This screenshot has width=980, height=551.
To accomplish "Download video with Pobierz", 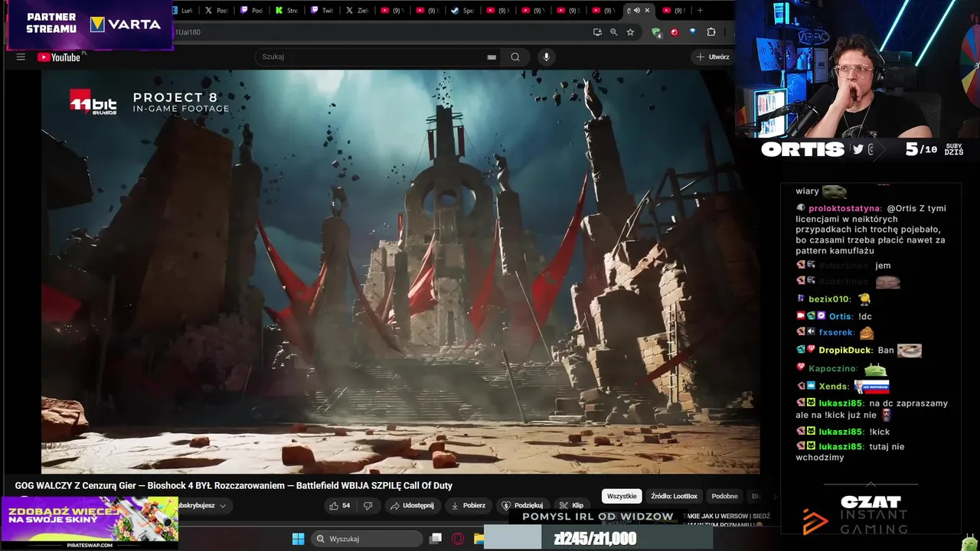I will [x=468, y=505].
